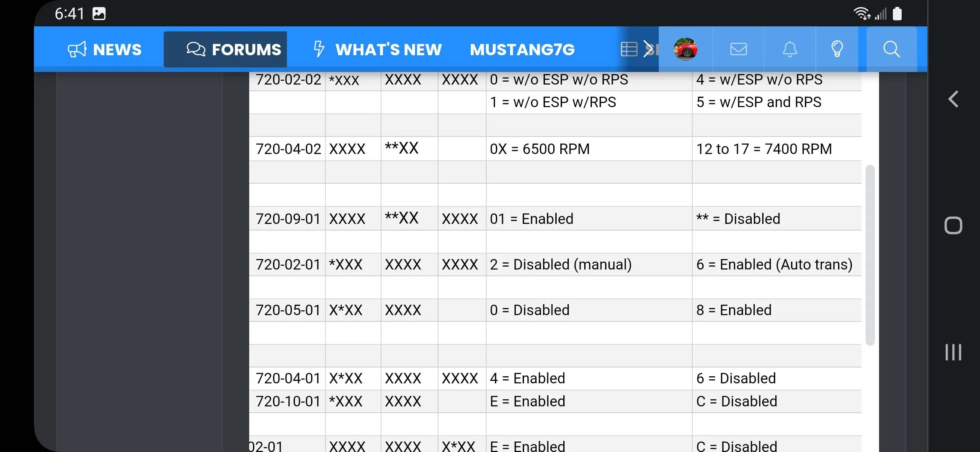Open the alerts bell icon
Viewport: 980px width, 452px height.
coord(790,49)
